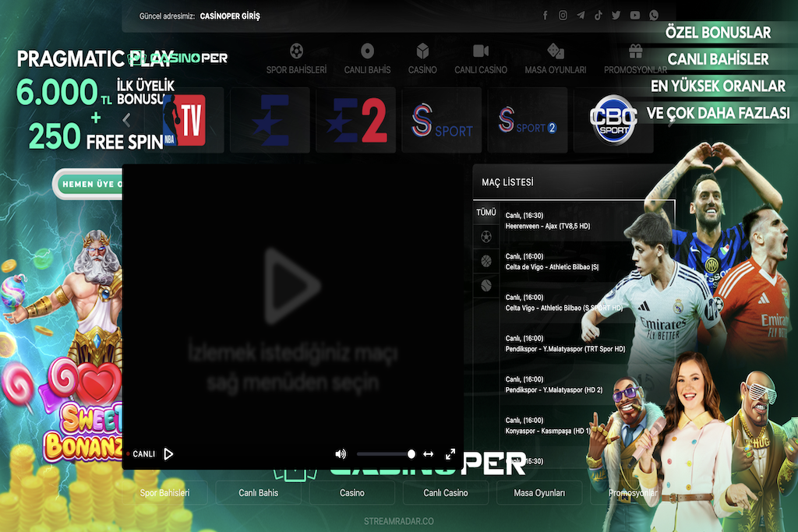Open the TikTok social icon
Image resolution: width=798 pixels, height=532 pixels.
click(x=598, y=16)
